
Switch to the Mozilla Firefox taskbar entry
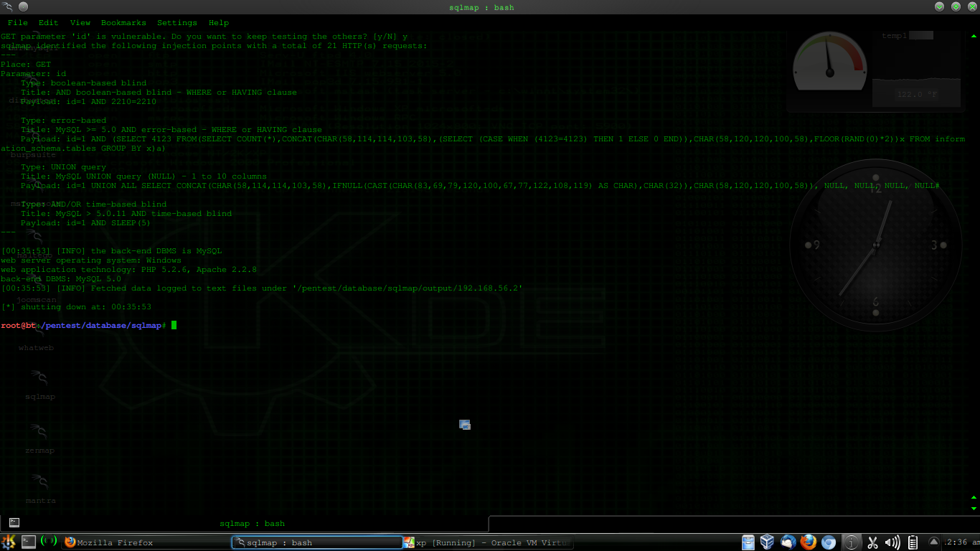(x=146, y=542)
